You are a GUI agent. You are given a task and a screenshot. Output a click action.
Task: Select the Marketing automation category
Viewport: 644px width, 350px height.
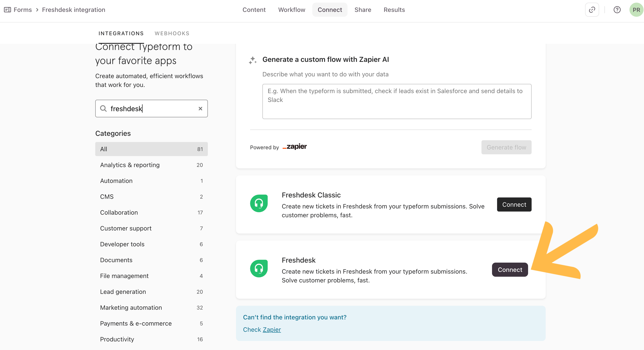coord(131,308)
